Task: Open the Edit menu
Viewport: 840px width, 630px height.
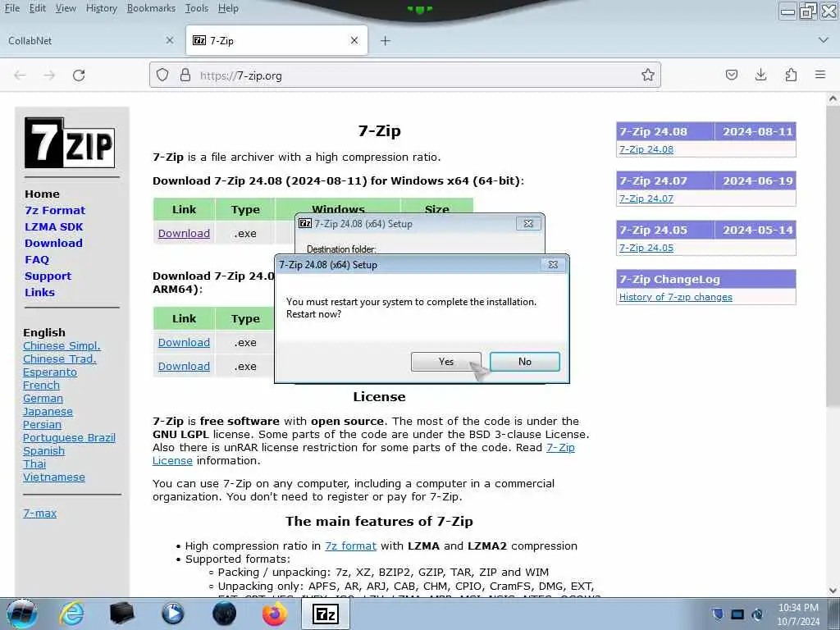Action: coord(37,8)
